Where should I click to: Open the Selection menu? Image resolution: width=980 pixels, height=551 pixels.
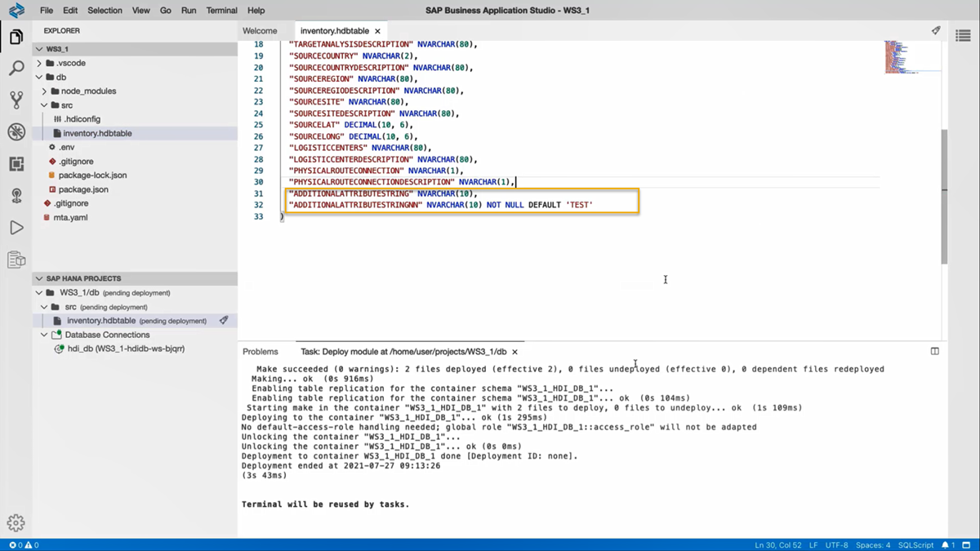(x=105, y=11)
